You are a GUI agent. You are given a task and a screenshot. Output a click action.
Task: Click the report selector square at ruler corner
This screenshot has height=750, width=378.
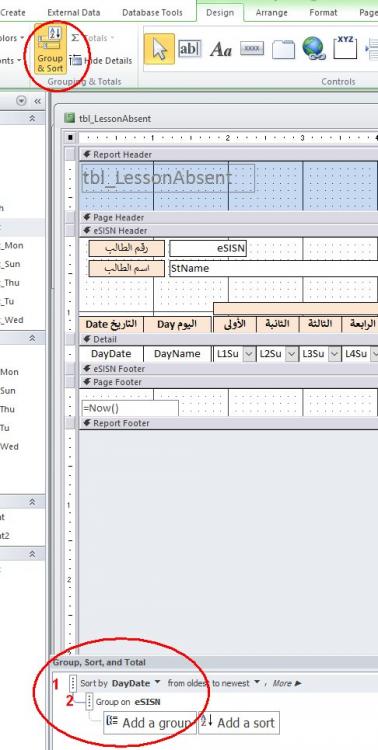tap(70, 138)
